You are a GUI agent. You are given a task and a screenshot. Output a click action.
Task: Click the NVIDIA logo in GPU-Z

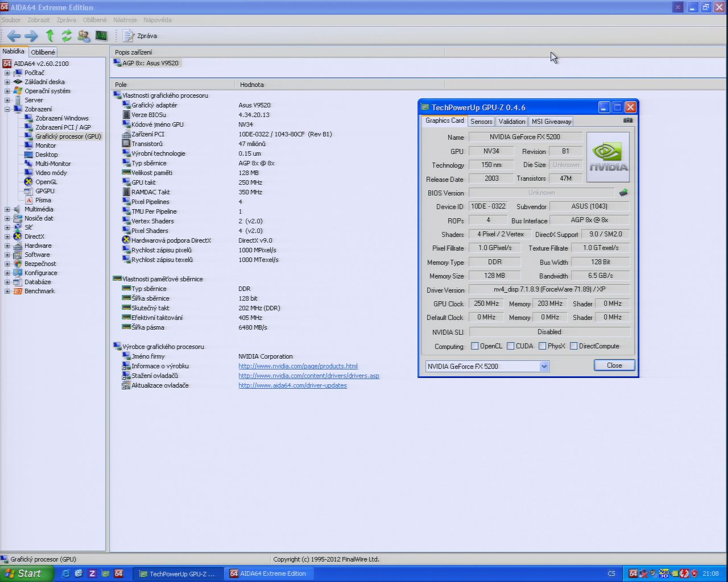(608, 157)
